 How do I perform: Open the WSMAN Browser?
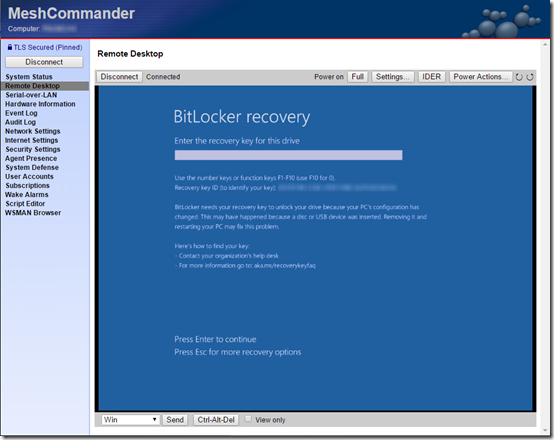click(33, 213)
